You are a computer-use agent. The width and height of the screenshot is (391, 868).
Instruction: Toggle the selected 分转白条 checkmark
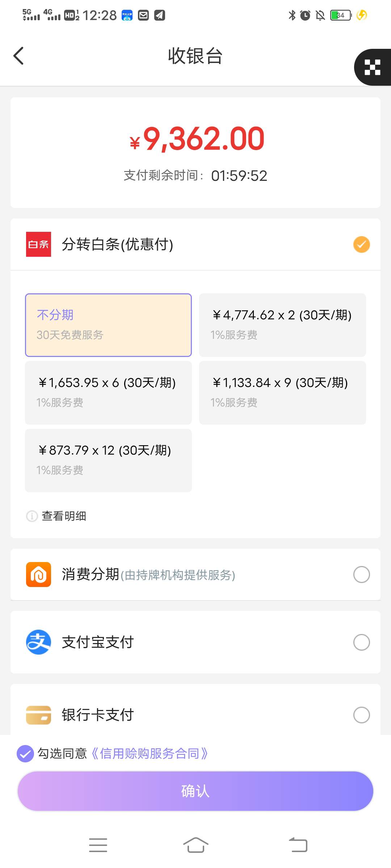[x=361, y=244]
